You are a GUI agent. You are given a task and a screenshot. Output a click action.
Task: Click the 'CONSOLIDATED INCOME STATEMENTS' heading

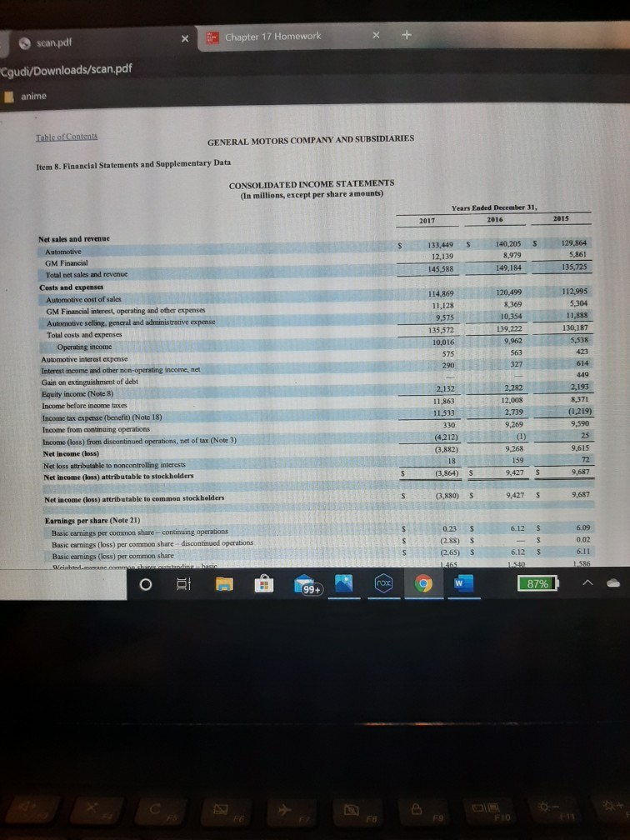(x=312, y=183)
